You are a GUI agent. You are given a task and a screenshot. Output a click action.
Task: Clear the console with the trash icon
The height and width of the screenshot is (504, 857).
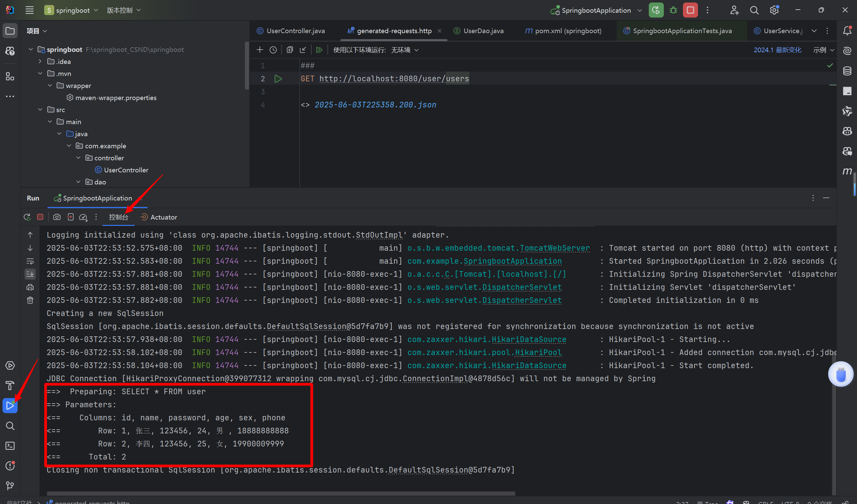30,300
